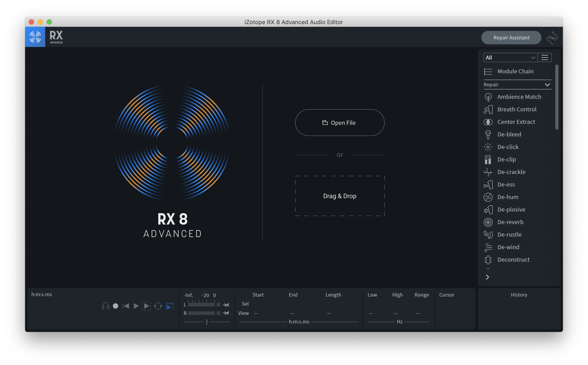Open the Center Extract module label
The height and width of the screenshot is (365, 588).
516,122
